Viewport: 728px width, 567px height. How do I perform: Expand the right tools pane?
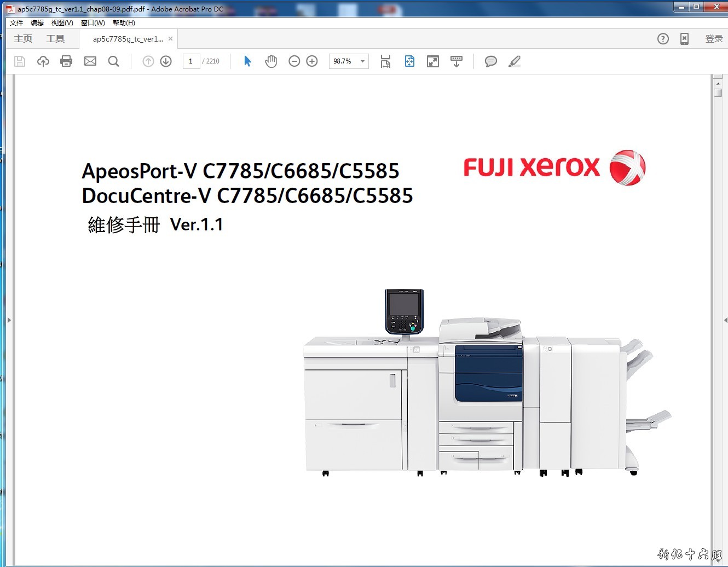[x=725, y=320]
